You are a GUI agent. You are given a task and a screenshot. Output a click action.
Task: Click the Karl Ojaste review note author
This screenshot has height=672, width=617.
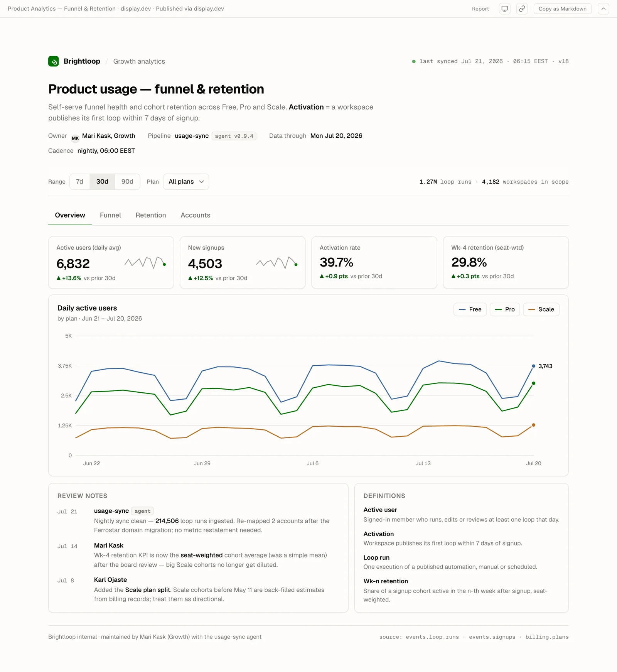(x=110, y=580)
